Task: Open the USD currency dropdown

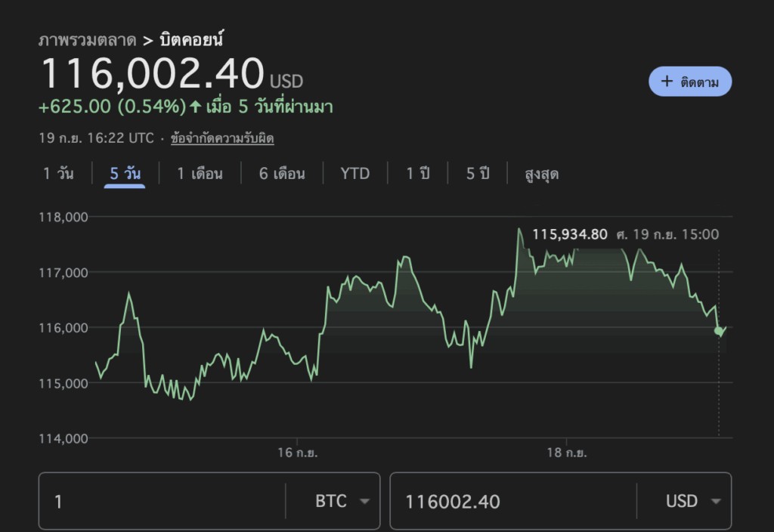Action: 693,502
